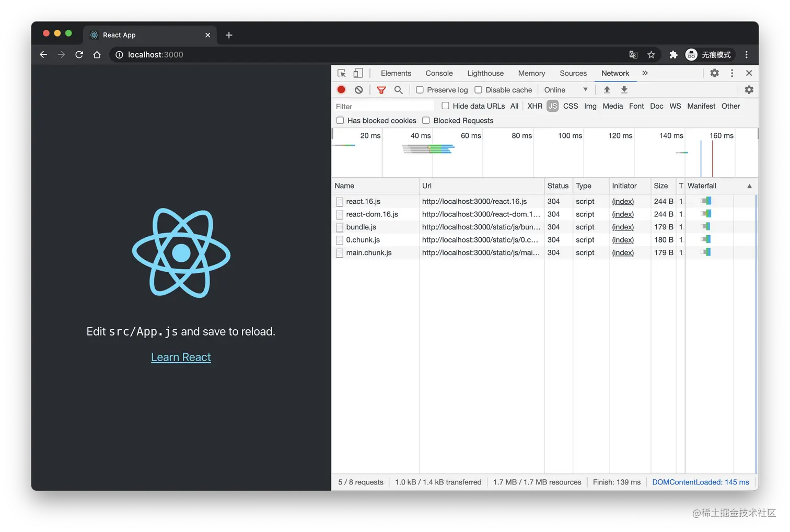790x532 pixels.
Task: Click the inspect element picker icon
Action: point(342,73)
